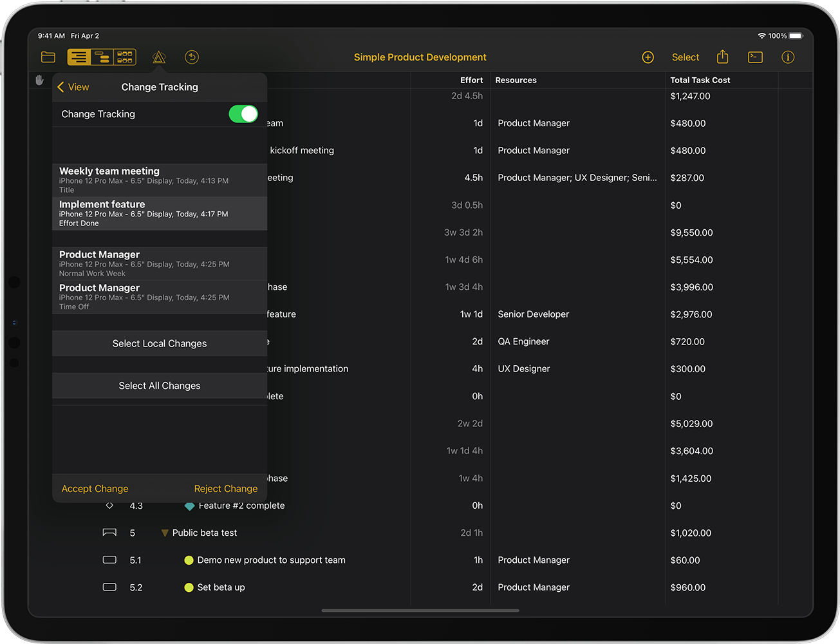Switch to the outline task view
Viewport: 840px width, 644px height.
[79, 57]
